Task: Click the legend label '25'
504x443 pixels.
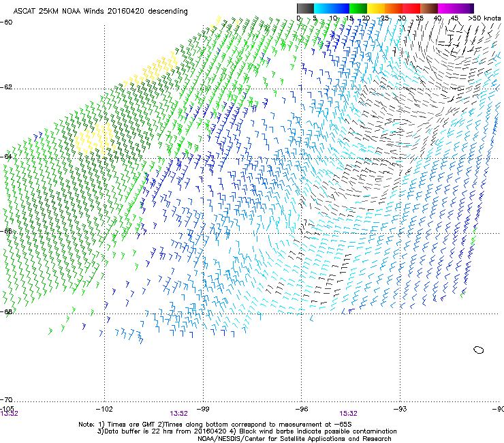Action: (384, 18)
